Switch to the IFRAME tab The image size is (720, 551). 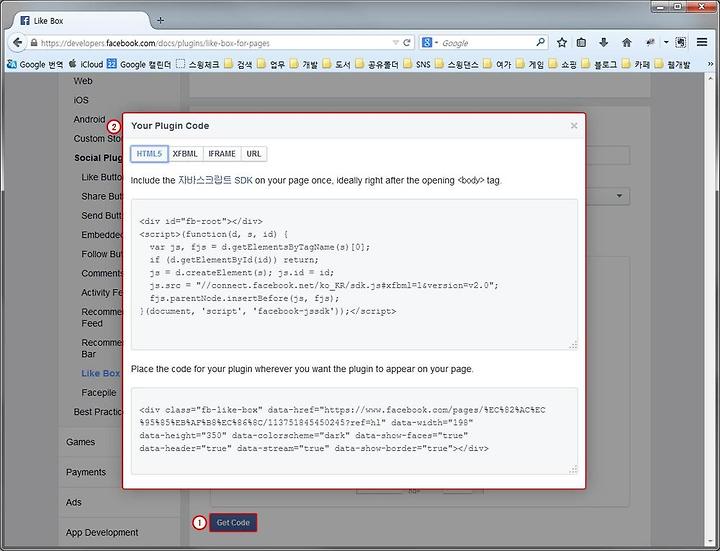pos(222,154)
